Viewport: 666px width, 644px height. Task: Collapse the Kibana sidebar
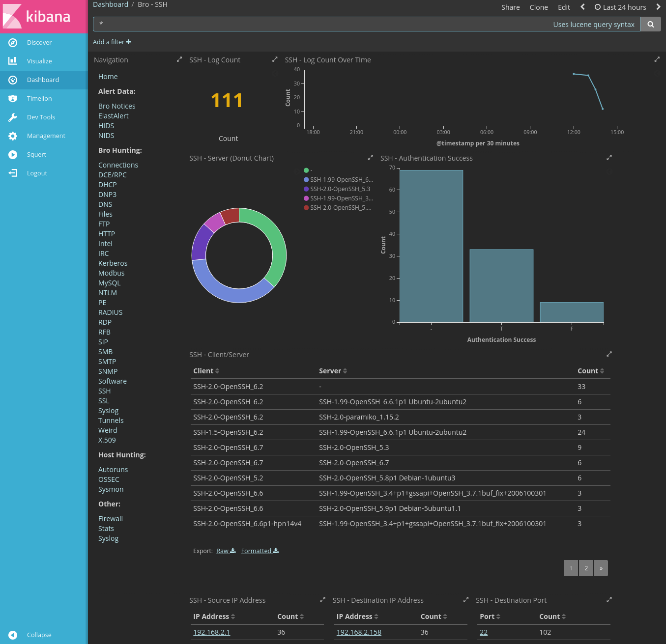[x=39, y=635]
